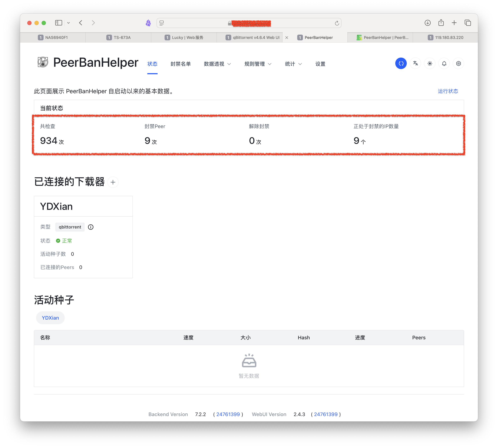The width and height of the screenshot is (498, 448).
Task: Reload the page with refresh icon
Action: pyautogui.click(x=337, y=23)
